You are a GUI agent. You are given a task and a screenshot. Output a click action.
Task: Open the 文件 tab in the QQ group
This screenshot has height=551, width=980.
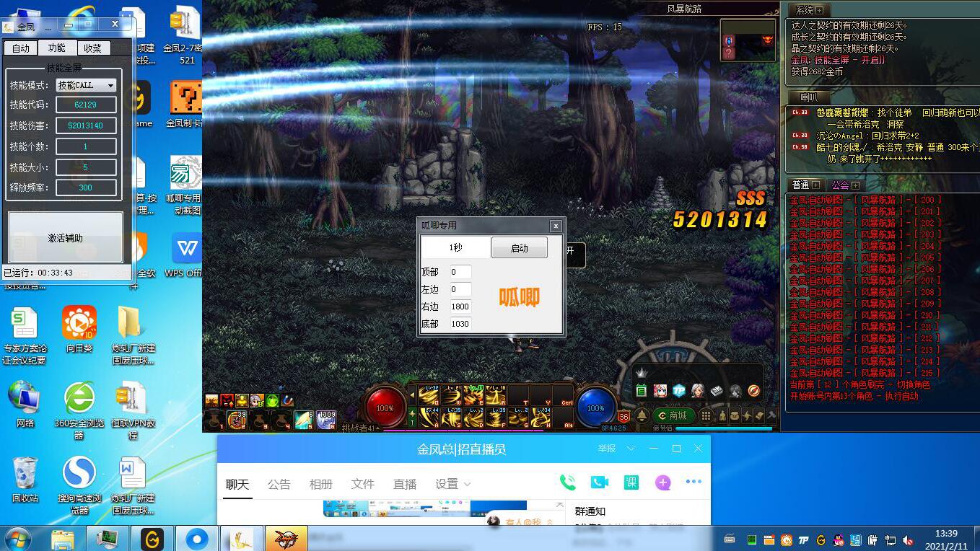[363, 484]
